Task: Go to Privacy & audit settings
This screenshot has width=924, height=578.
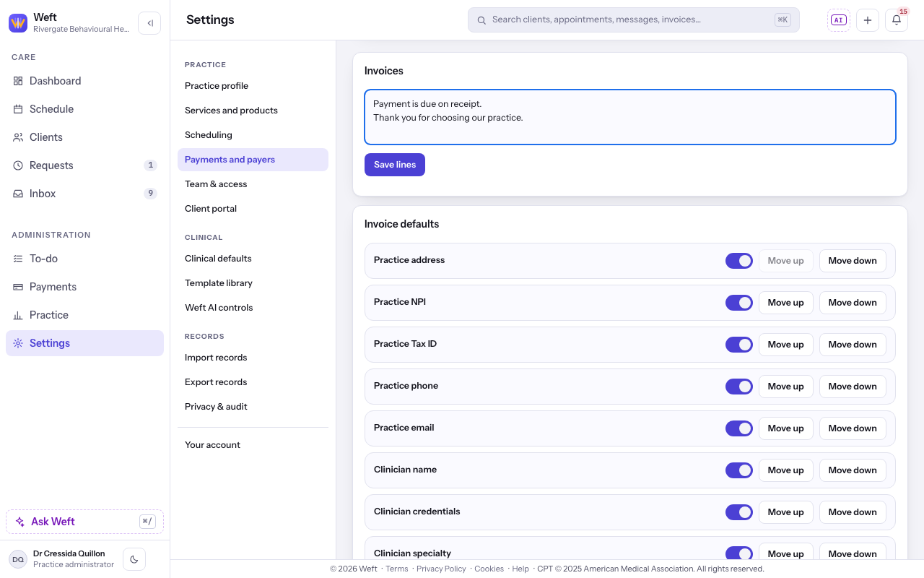Action: pyautogui.click(x=253, y=407)
